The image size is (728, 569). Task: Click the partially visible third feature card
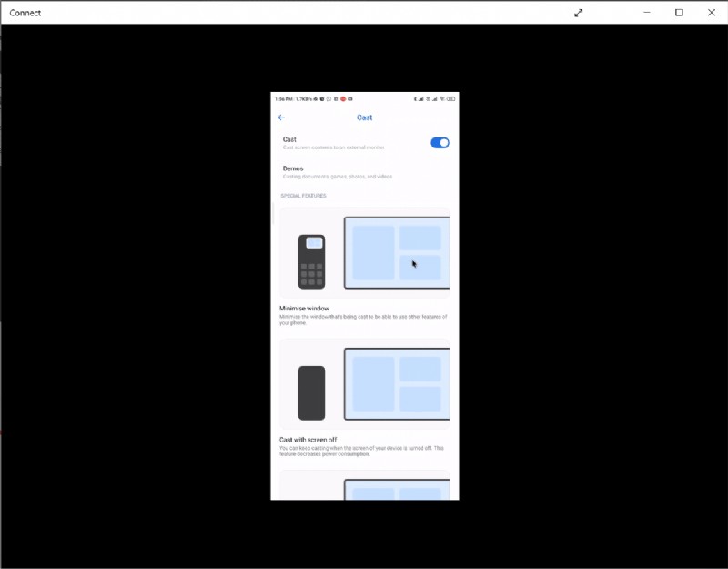pyautogui.click(x=364, y=487)
